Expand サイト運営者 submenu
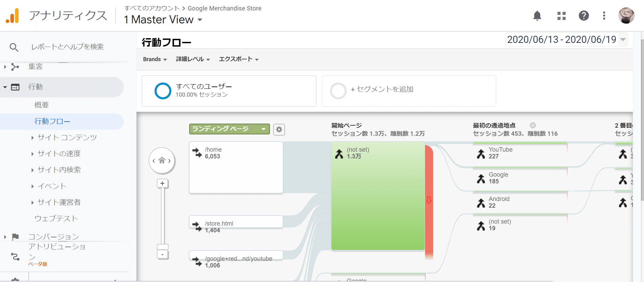Screen dimensions: 644x282 point(32,202)
